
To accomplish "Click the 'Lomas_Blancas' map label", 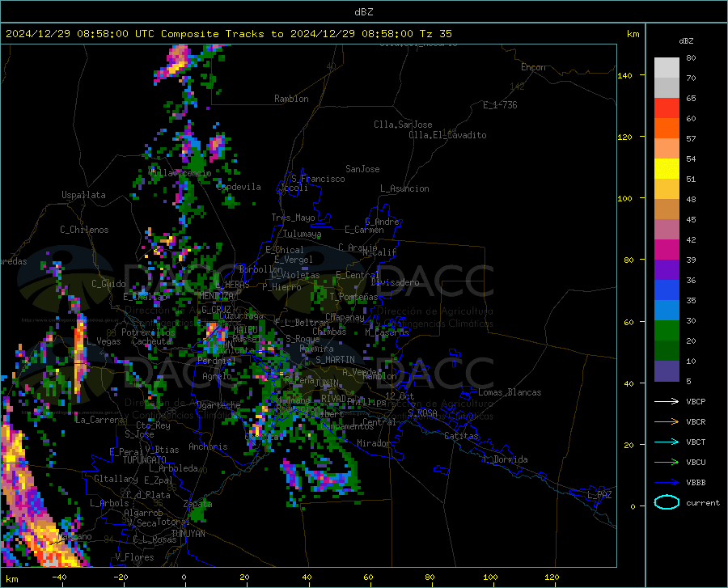I will (510, 392).
